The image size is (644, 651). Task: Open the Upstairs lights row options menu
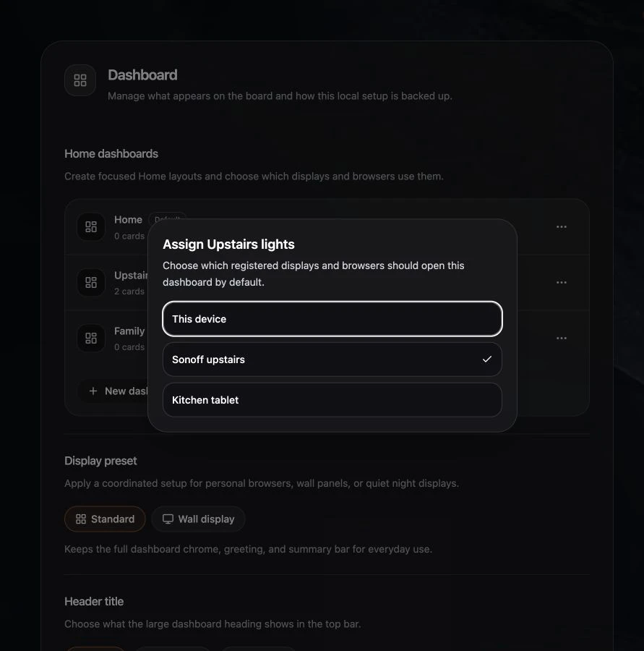click(562, 282)
